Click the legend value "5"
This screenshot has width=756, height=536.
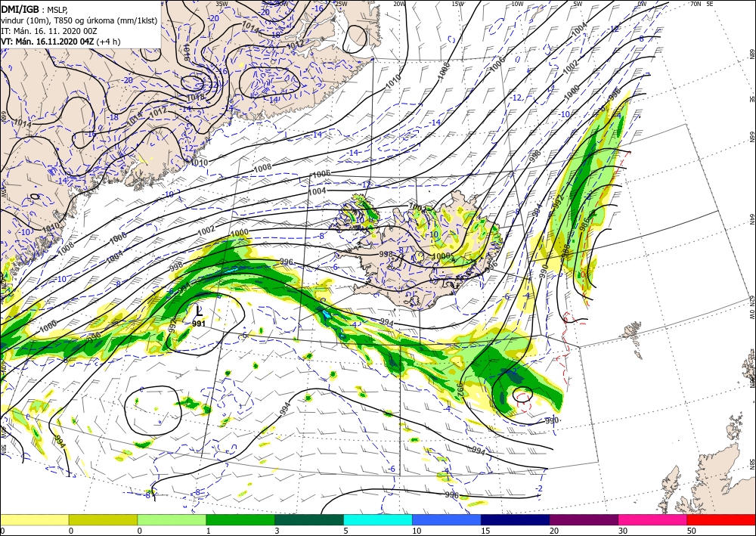[x=345, y=531]
